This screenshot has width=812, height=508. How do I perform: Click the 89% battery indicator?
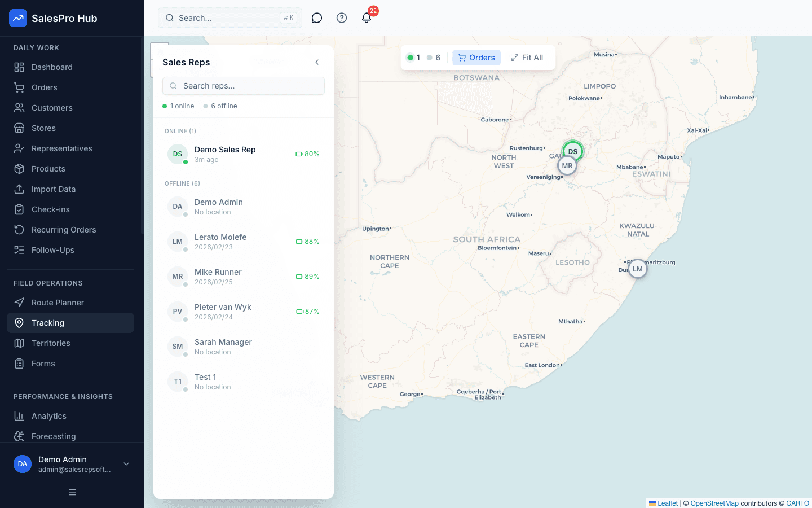coord(308,277)
